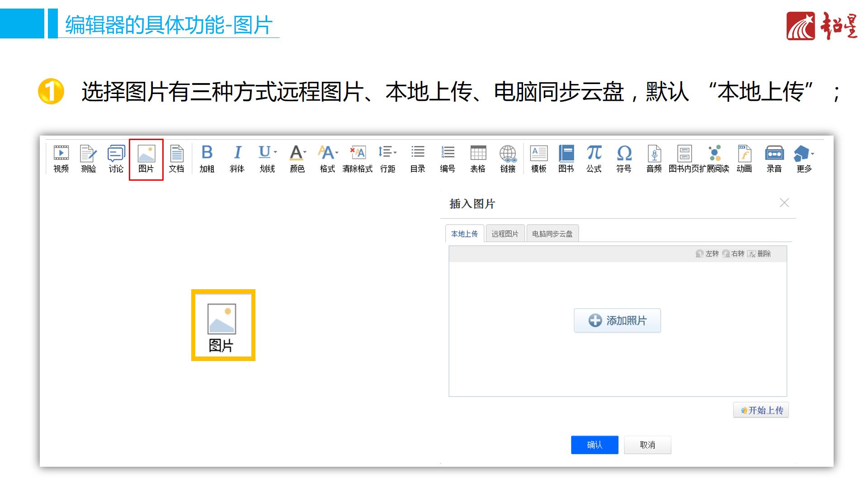The width and height of the screenshot is (868, 488).
Task: Click the 添加照片 add photo button
Action: click(x=617, y=320)
